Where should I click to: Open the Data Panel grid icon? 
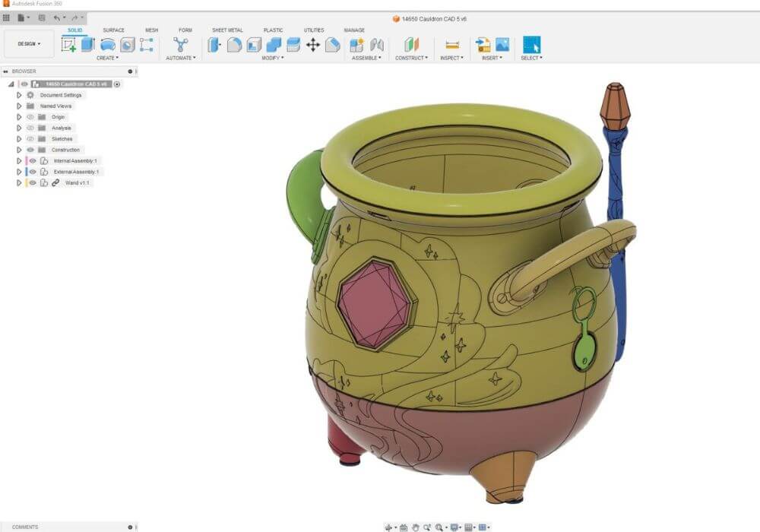click(6, 18)
